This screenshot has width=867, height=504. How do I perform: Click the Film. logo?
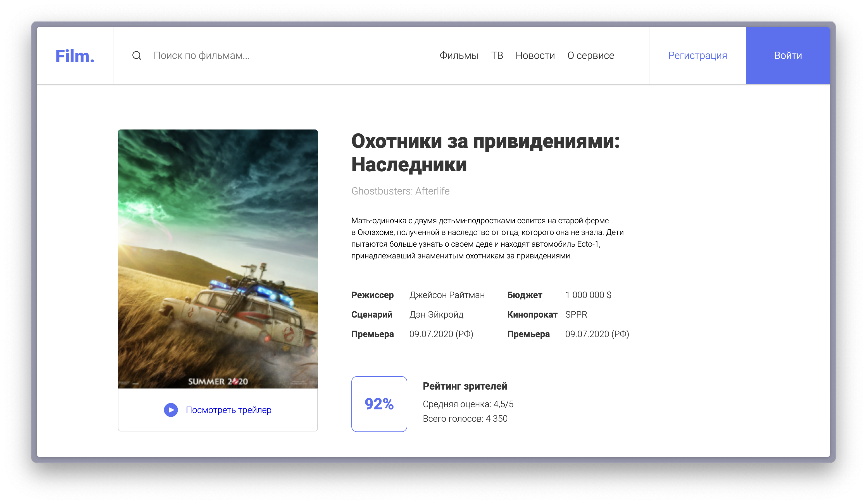pyautogui.click(x=75, y=56)
